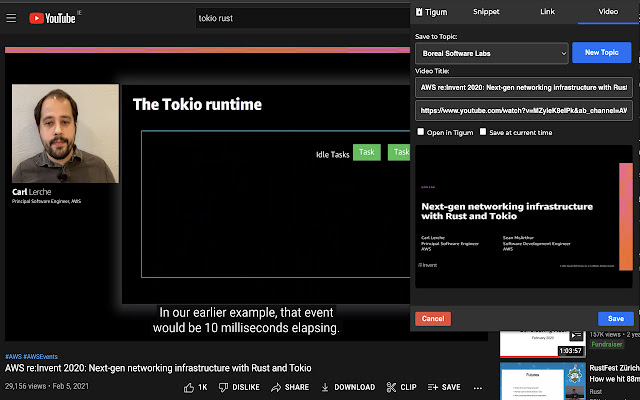Click the RustFest Zürich video title

tap(614, 373)
